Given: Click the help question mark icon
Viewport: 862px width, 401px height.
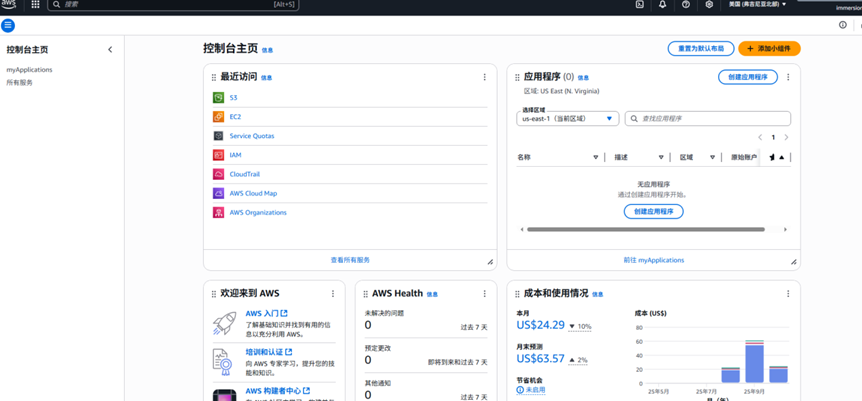Looking at the screenshot, I should (686, 5).
